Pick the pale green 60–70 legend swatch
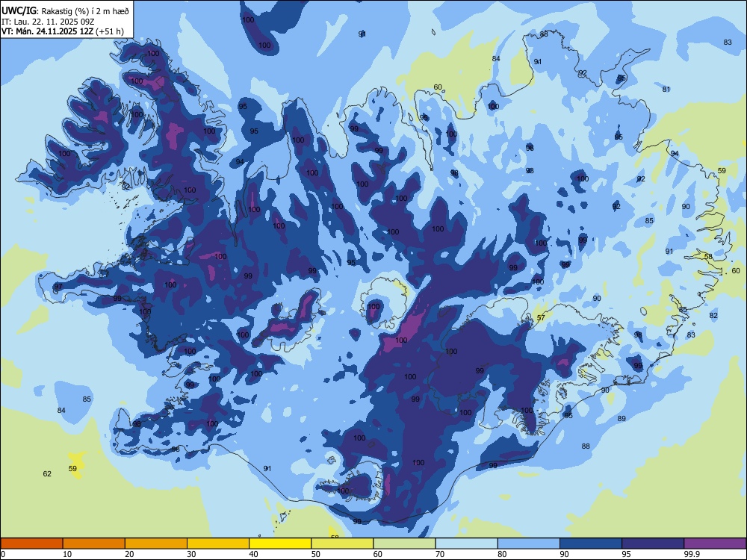 pos(404,544)
